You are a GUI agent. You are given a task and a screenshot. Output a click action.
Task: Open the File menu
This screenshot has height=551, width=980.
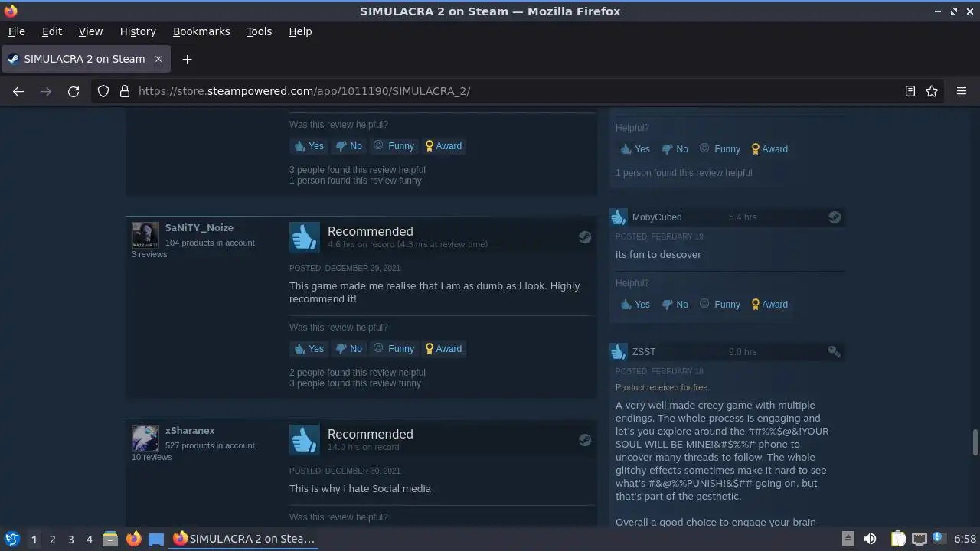click(16, 31)
